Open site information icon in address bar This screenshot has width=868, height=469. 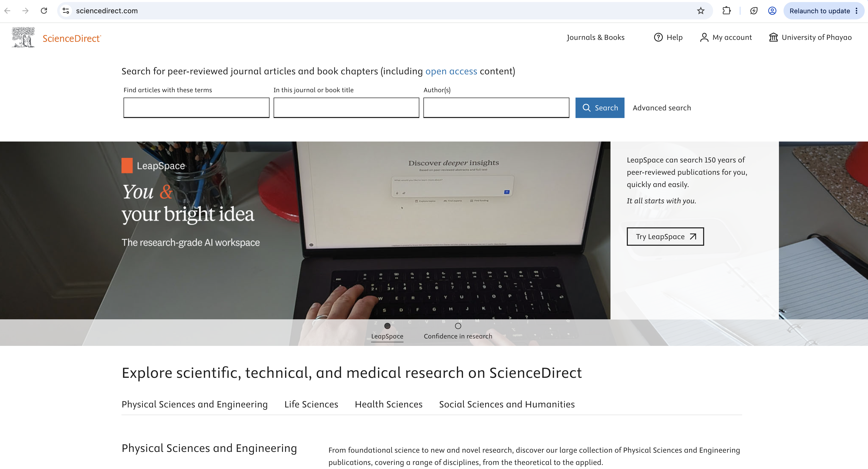(x=66, y=11)
